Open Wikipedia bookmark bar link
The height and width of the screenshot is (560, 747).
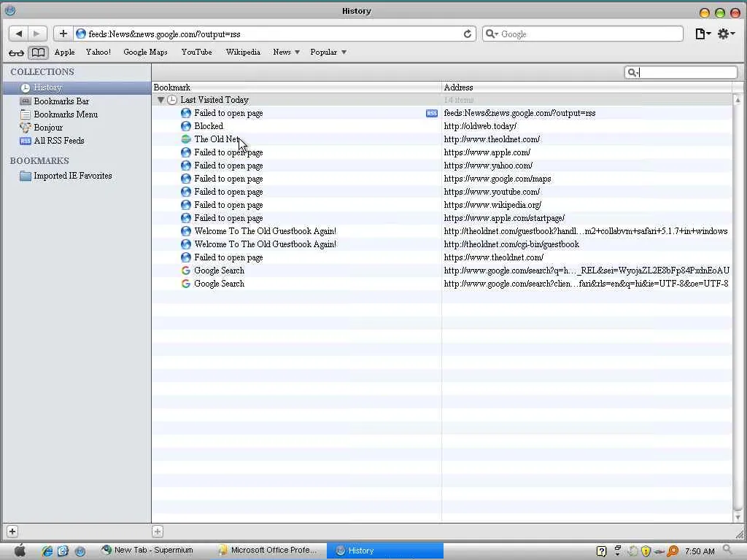243,52
